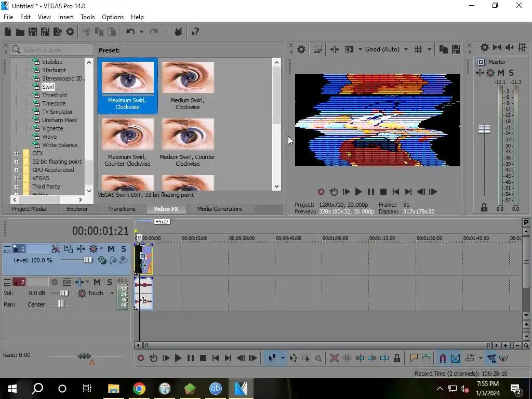Toggle the Master fader lock icon
The width and height of the screenshot is (532, 399).
coord(484,208)
